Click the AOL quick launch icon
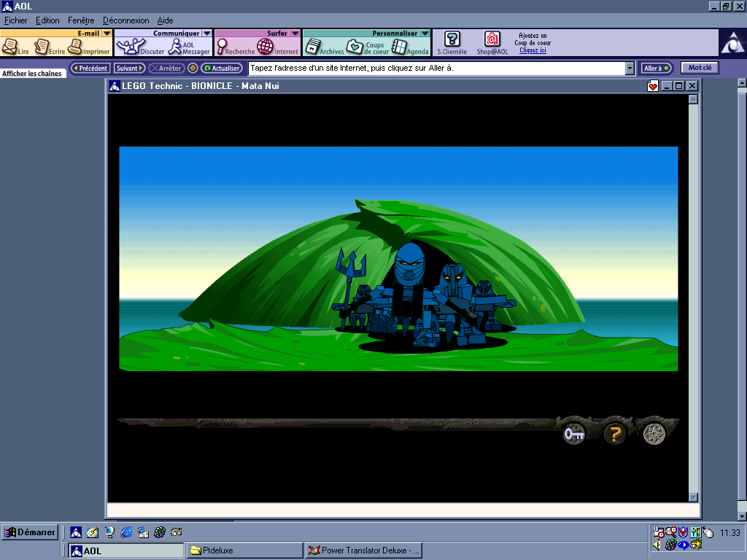747x560 pixels. coord(76,532)
